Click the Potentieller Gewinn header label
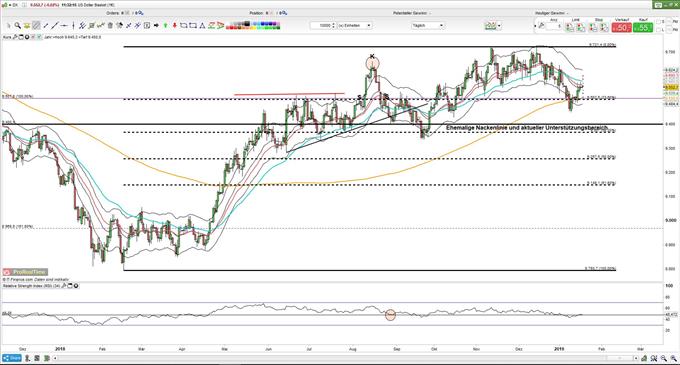Screen dimensions: 680x365 [410, 13]
